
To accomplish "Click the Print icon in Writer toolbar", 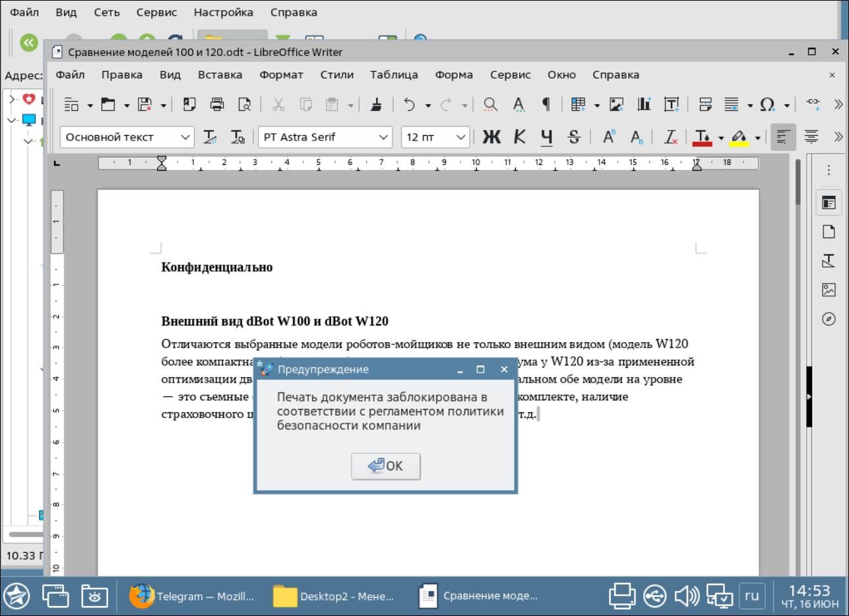I will click(217, 104).
